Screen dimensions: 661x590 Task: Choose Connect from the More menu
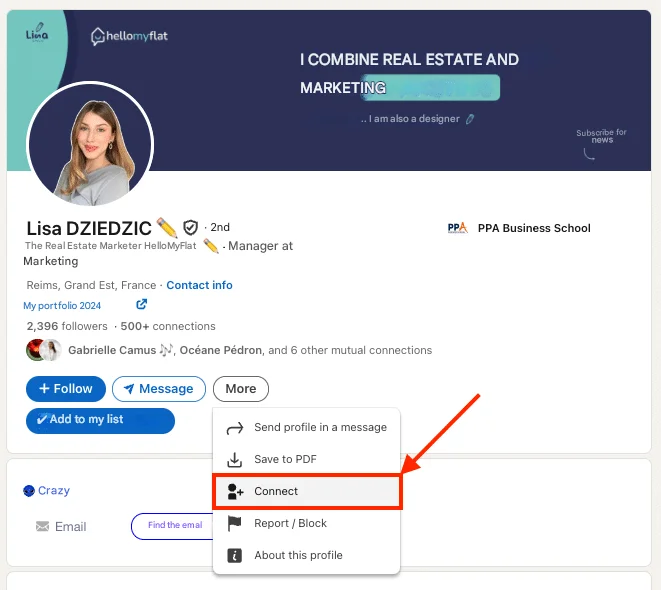[x=307, y=491]
